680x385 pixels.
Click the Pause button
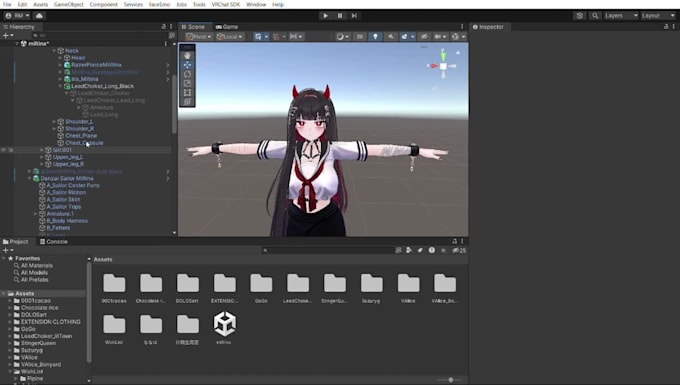(340, 16)
